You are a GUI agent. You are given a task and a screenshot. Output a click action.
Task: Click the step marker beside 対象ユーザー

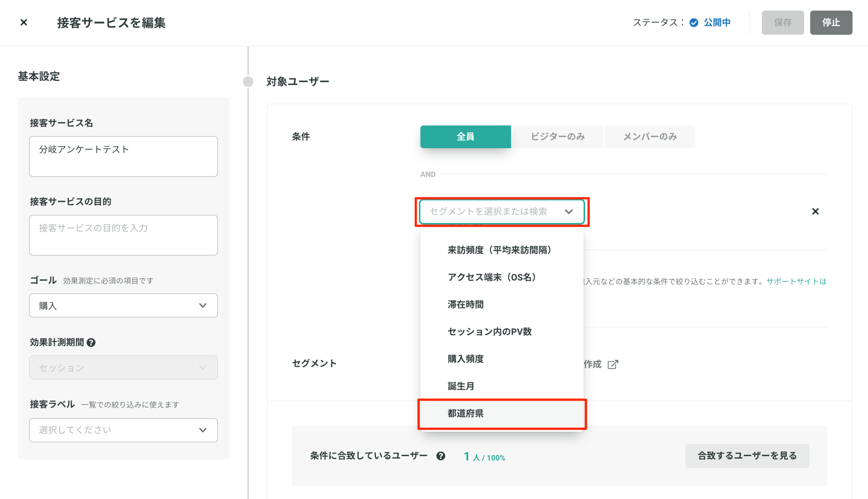(248, 82)
